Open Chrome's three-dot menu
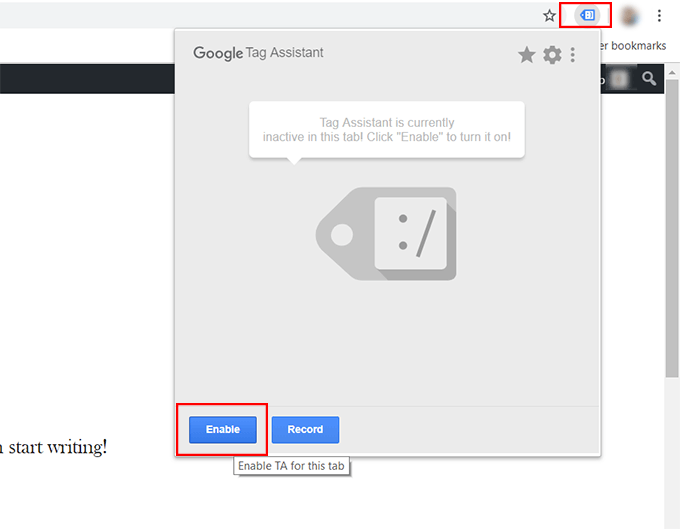680x529 pixels. pos(659,16)
